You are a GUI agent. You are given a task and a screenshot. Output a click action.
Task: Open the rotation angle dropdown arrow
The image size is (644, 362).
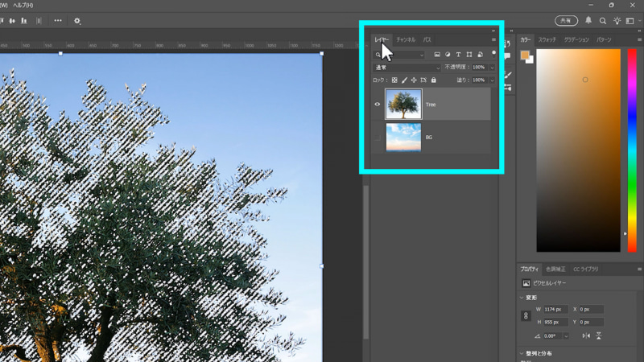coord(566,336)
